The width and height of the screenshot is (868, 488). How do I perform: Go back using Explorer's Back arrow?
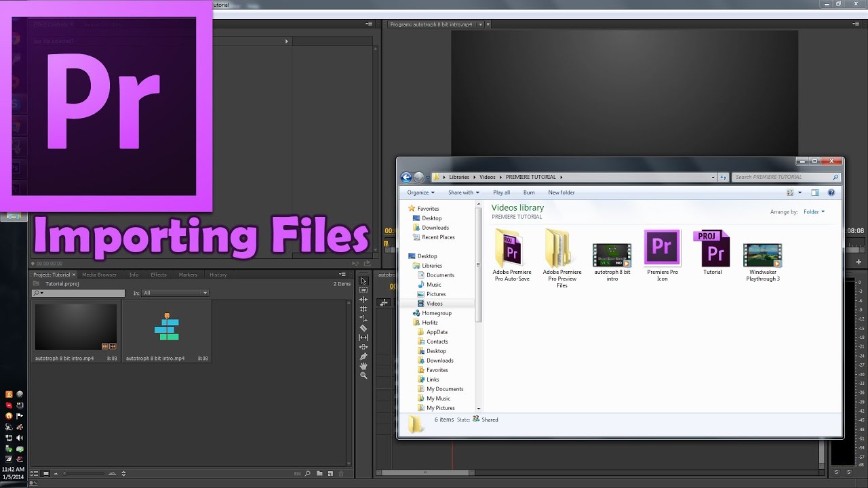click(406, 177)
